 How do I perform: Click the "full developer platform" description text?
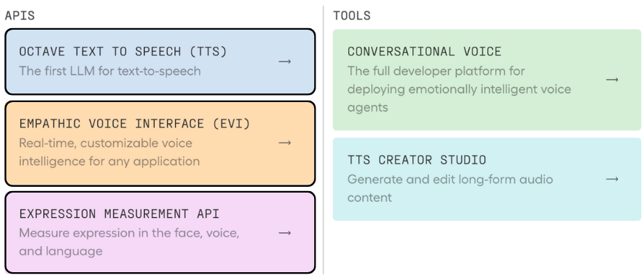459,89
